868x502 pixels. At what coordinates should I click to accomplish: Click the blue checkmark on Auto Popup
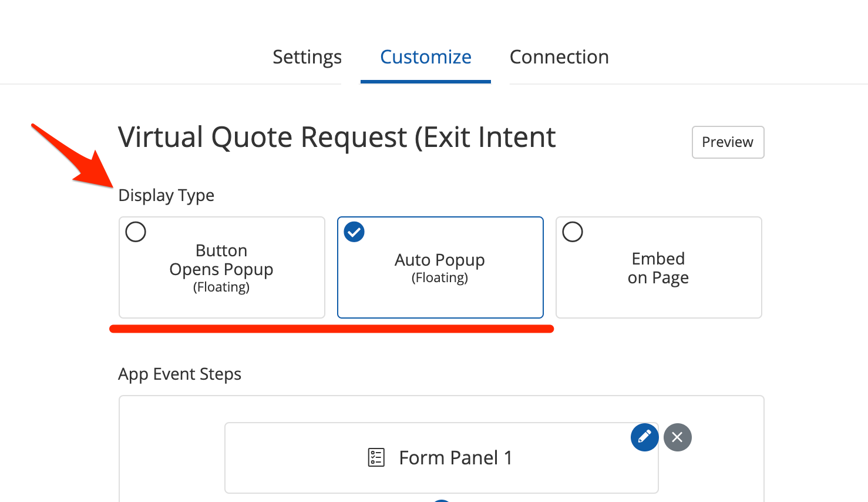coord(354,232)
